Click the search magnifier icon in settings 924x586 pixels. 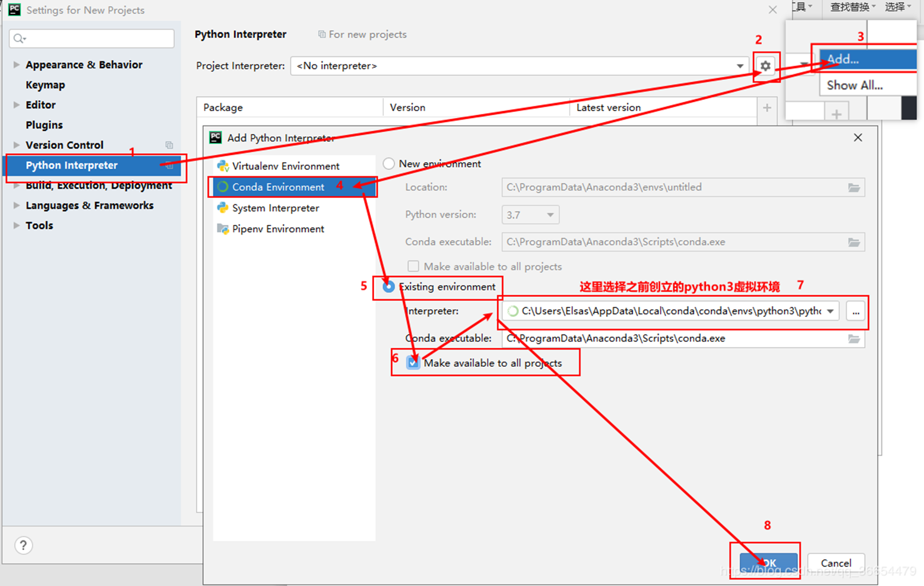[x=19, y=39]
